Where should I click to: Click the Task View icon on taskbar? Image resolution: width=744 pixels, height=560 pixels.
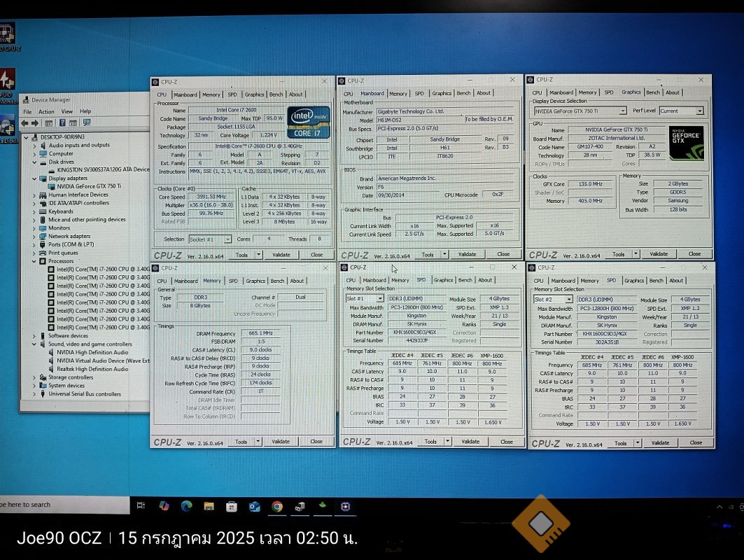point(141,505)
